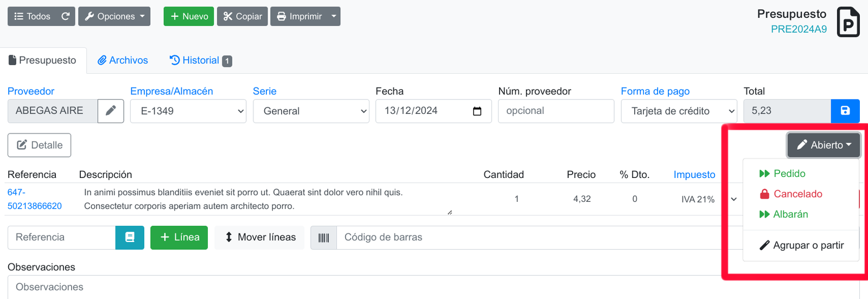
Task: Click the barcode icon
Action: tap(324, 238)
